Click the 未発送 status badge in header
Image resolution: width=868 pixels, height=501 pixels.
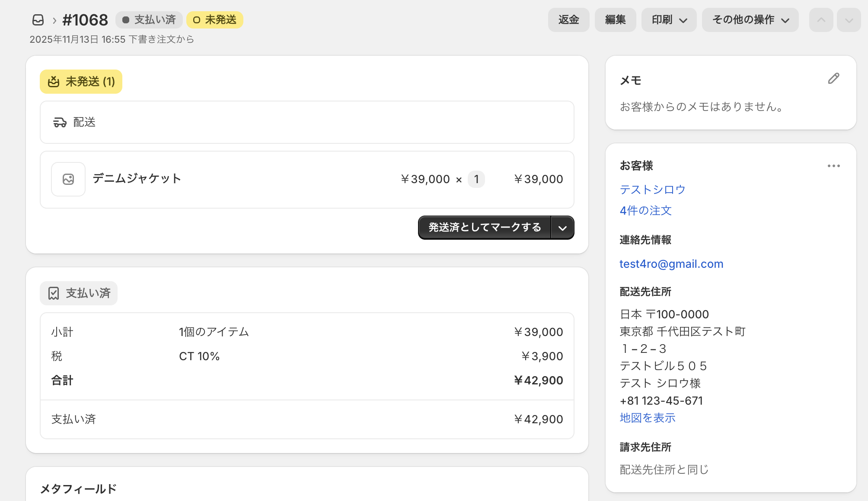click(215, 20)
